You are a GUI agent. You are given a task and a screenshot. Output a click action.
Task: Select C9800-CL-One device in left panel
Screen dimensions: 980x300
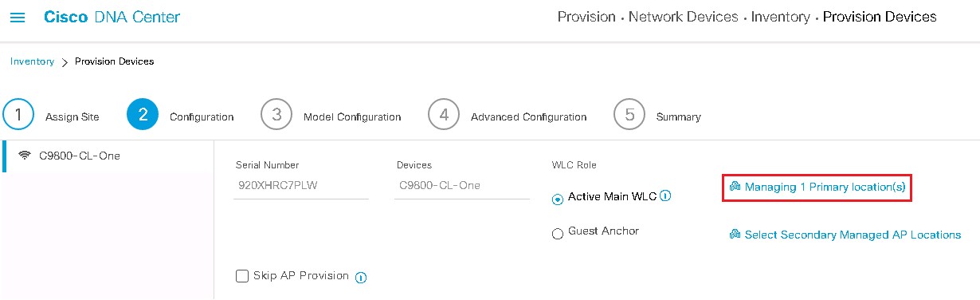[107, 156]
